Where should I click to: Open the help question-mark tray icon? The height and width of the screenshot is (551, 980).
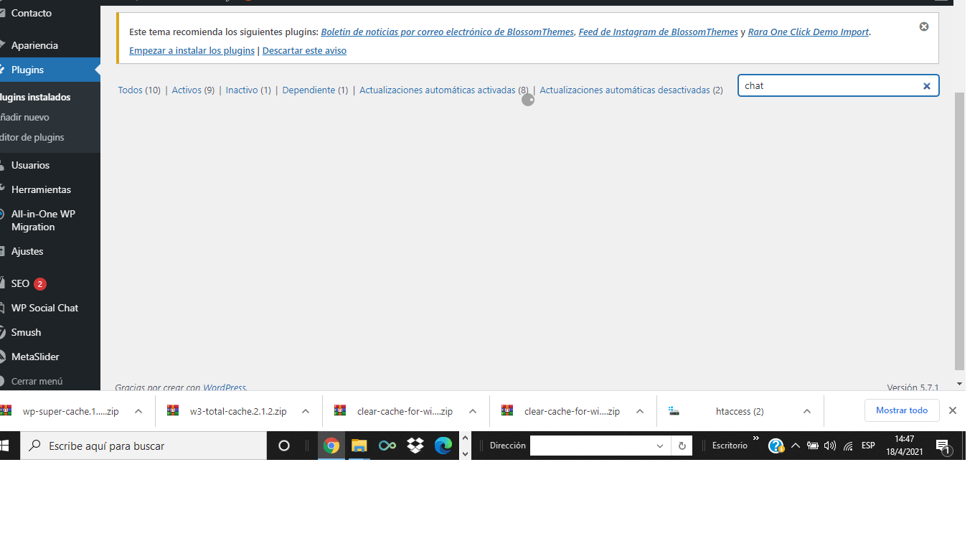click(x=776, y=446)
